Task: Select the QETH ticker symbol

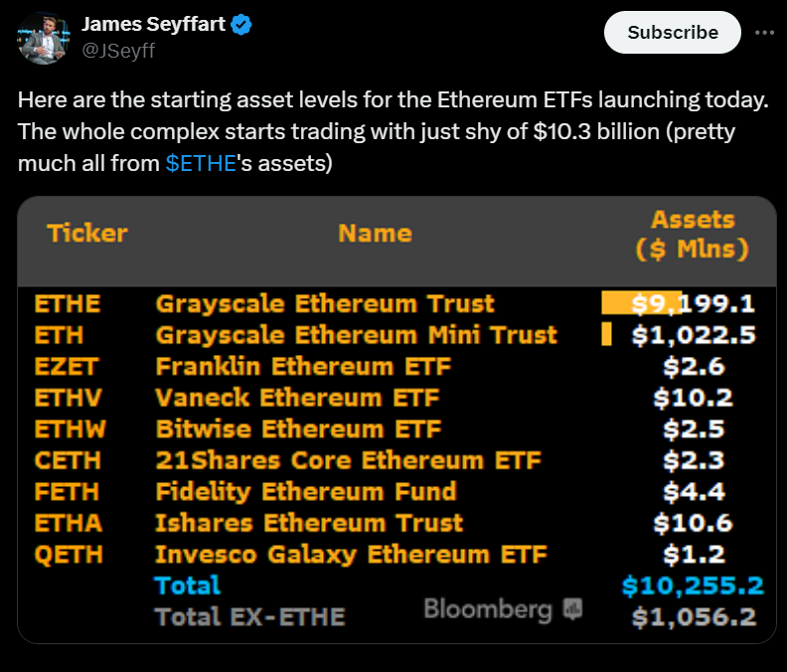Action: coord(69,554)
